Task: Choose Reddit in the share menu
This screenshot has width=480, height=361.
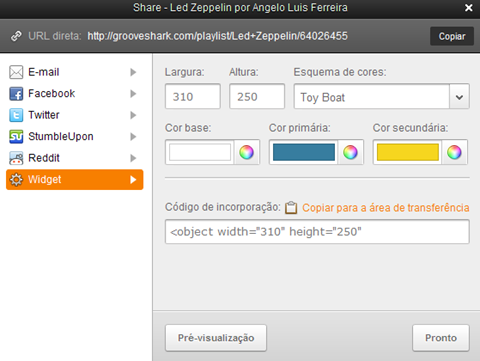Action: (x=75, y=158)
